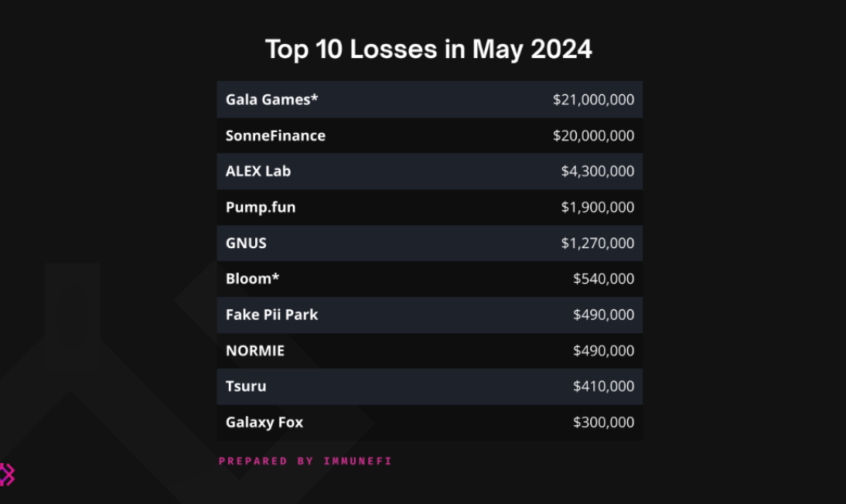Click the $1,270,000 value
Screen dimensions: 846x504
[598, 243]
